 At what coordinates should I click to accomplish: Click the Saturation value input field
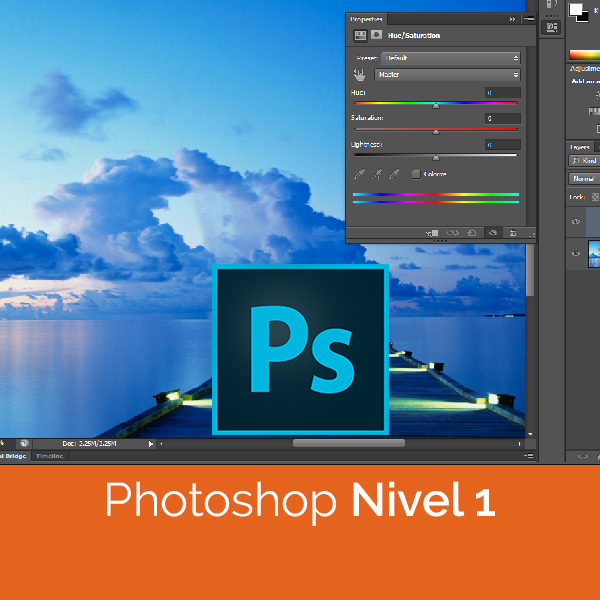[502, 119]
